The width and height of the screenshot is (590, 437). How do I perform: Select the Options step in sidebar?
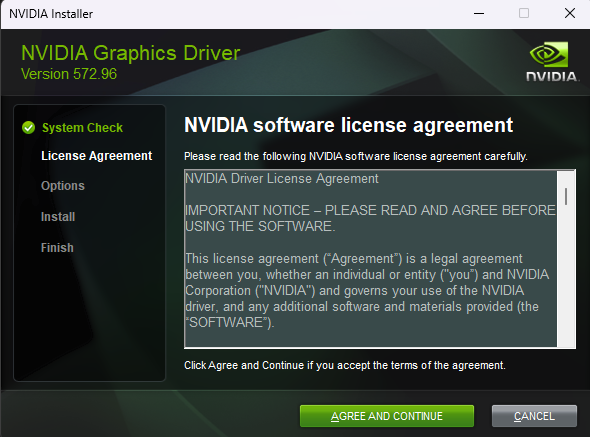(63, 186)
